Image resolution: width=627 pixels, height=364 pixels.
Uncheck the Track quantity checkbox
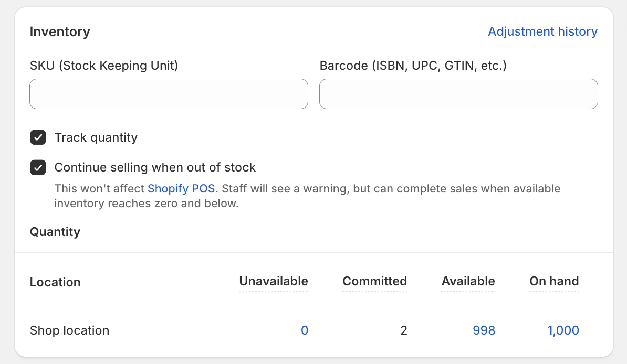(38, 138)
